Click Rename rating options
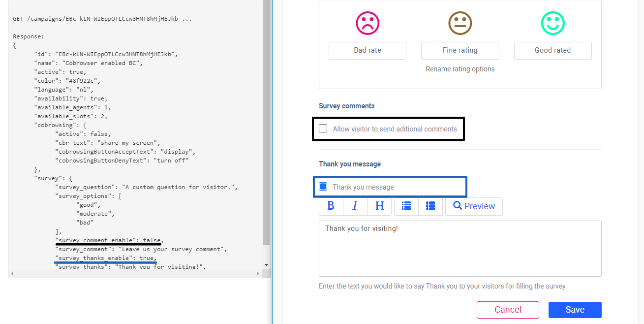The height and width of the screenshot is (324, 644). click(460, 69)
